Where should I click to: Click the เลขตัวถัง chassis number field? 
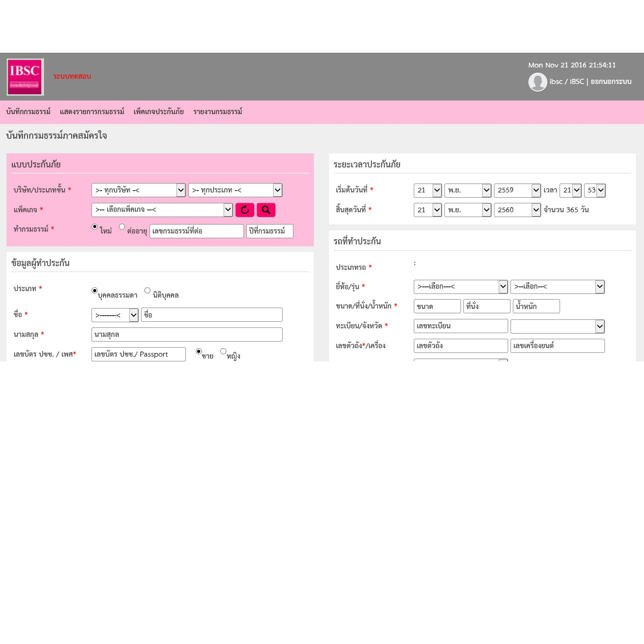[460, 345]
